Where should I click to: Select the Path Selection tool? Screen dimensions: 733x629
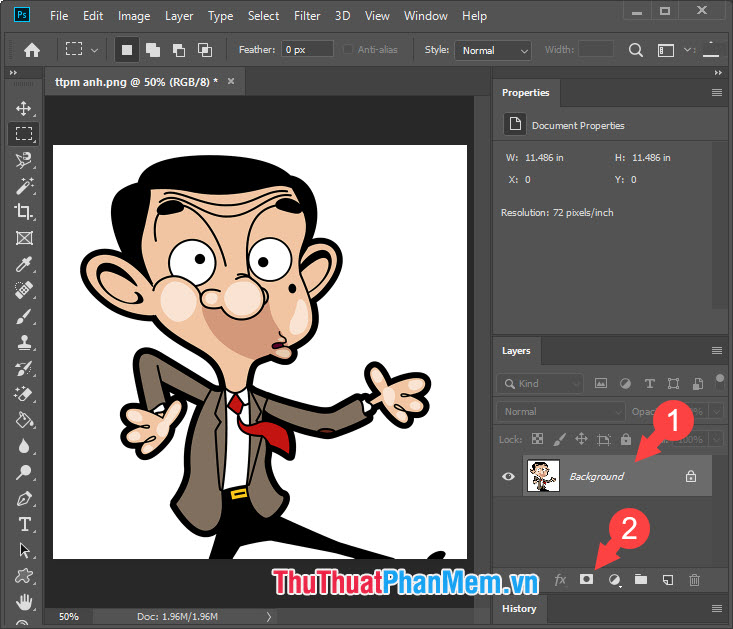pos(23,550)
